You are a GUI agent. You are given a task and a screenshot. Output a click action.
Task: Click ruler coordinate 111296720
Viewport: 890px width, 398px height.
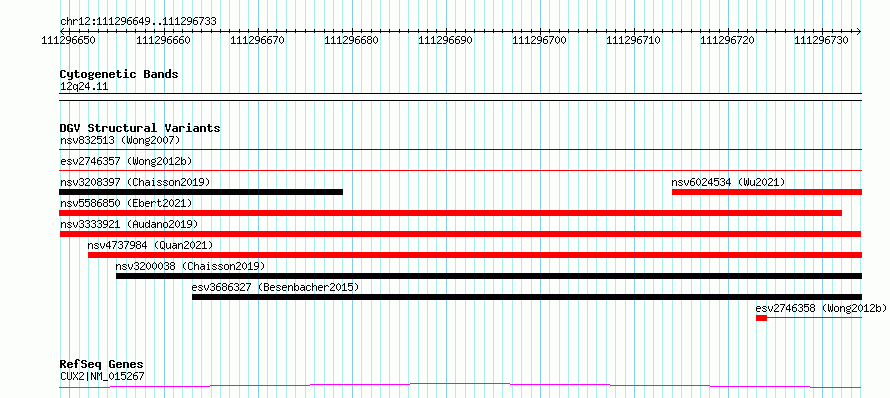(x=727, y=40)
